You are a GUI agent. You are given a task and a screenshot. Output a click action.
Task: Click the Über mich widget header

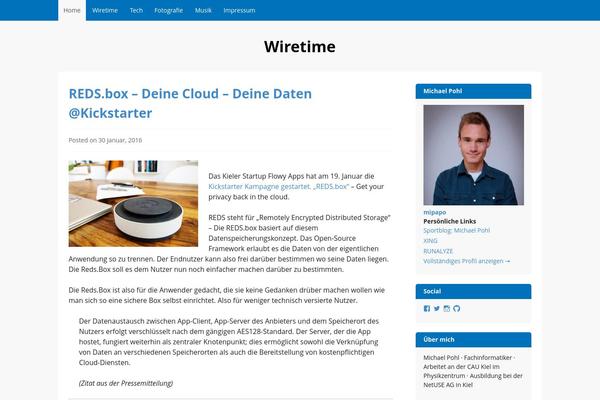tap(473, 340)
